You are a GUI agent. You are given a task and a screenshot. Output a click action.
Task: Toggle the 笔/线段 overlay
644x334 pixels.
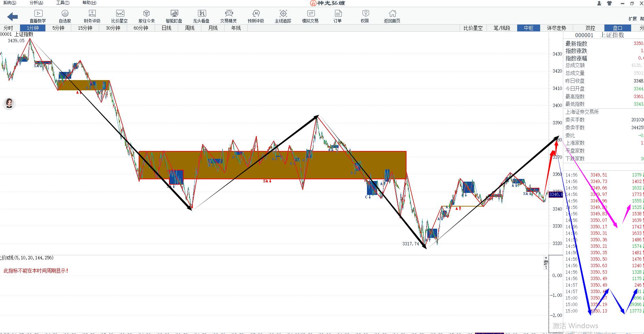tap(502, 28)
